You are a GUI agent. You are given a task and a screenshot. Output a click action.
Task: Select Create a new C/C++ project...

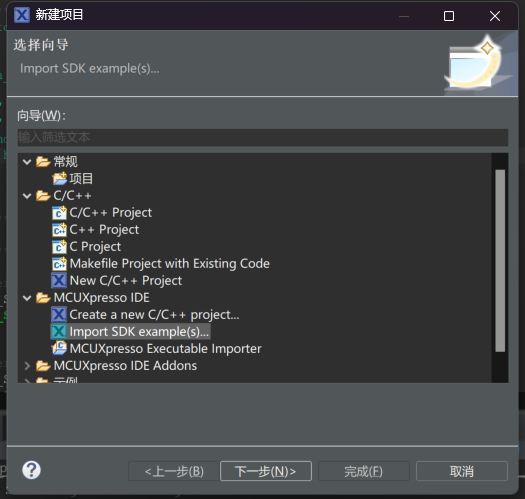point(154,315)
